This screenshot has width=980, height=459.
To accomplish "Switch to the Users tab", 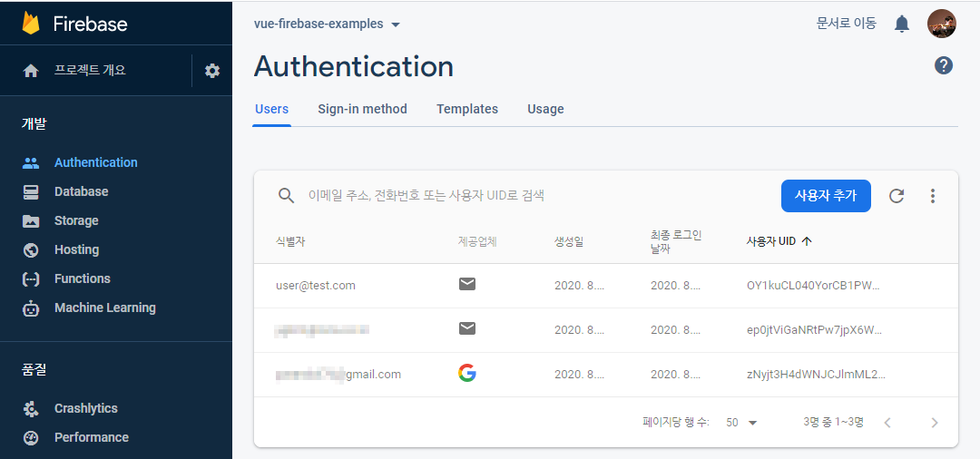I will pyautogui.click(x=272, y=109).
